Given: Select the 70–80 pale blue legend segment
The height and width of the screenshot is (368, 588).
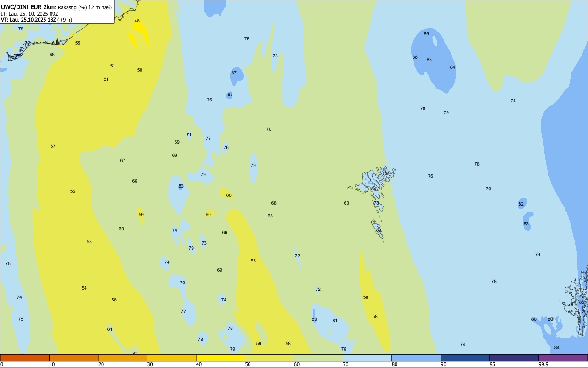Looking at the screenshot, I should (x=367, y=357).
